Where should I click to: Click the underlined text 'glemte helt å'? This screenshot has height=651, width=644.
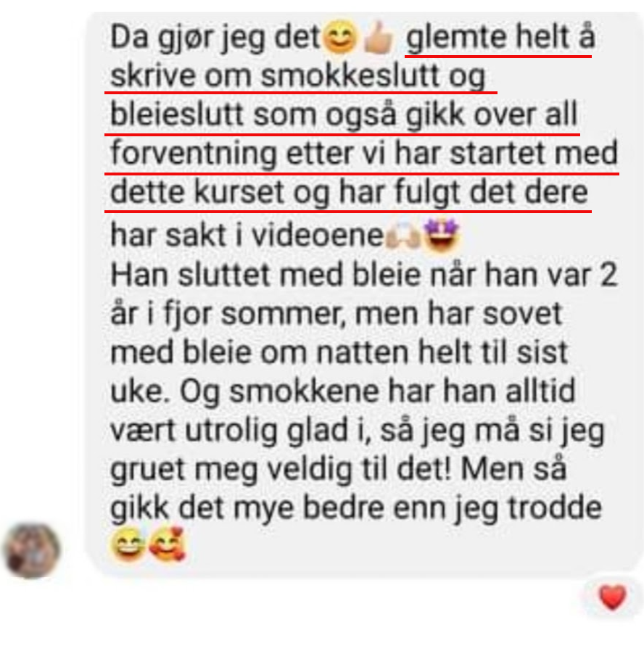500,38
